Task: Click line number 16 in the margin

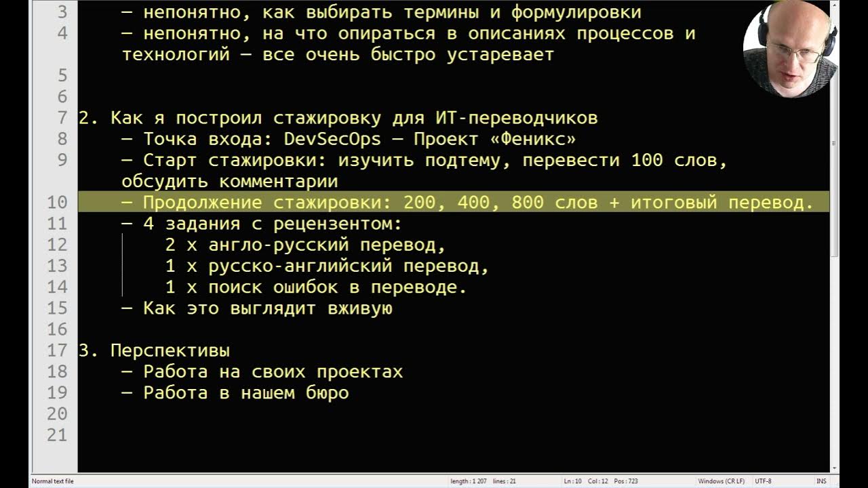Action: click(57, 329)
